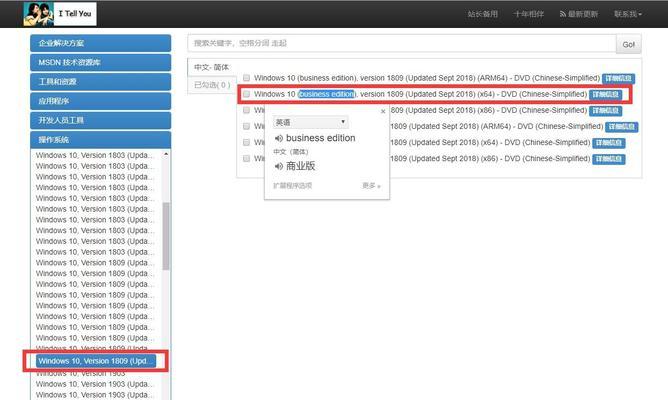Select highlighted Windows 10, Version 1809 list item
Viewport: 668px width, 400px height.
pyautogui.click(x=96, y=361)
